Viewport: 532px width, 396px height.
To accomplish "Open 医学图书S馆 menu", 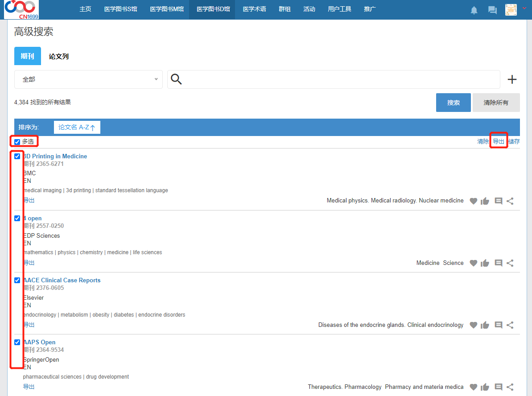I will point(120,9).
